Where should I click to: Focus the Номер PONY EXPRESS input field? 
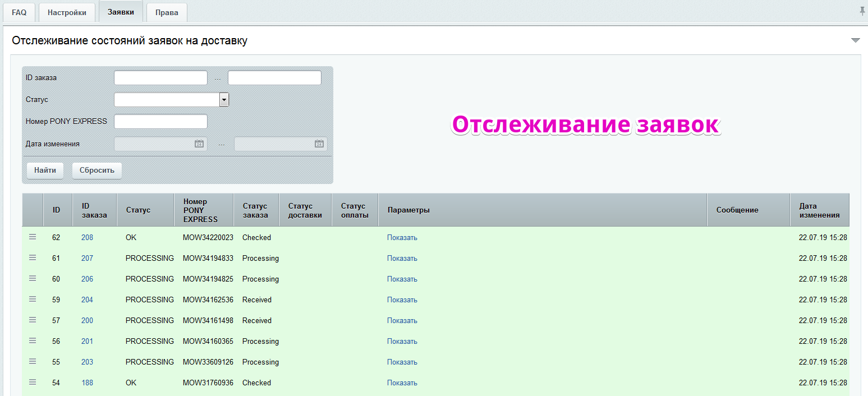160,121
